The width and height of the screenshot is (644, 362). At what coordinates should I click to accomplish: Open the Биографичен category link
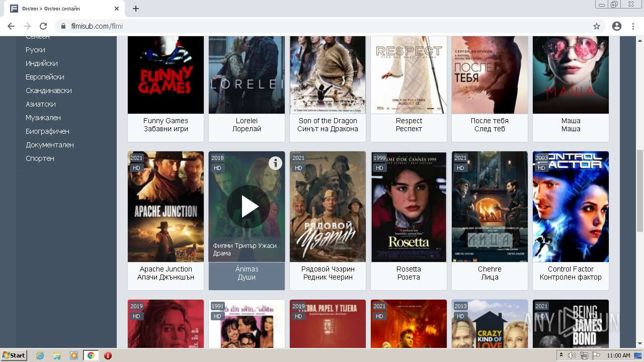[x=47, y=131]
